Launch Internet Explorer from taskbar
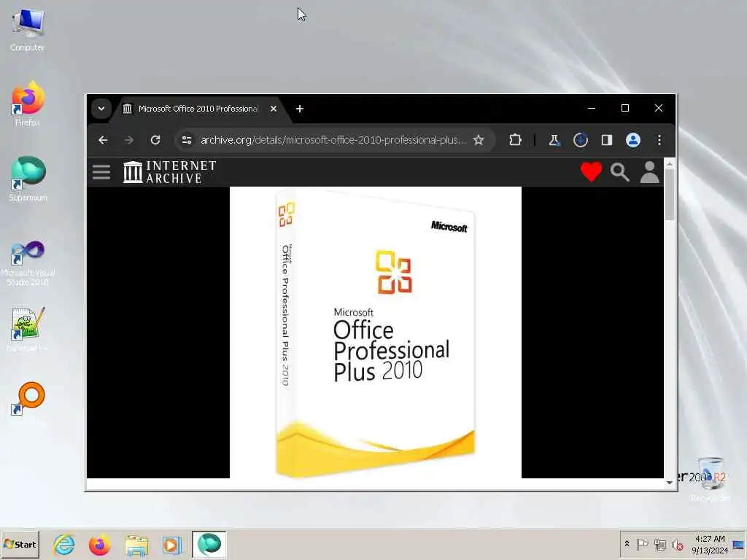The image size is (747, 560). pos(64,545)
